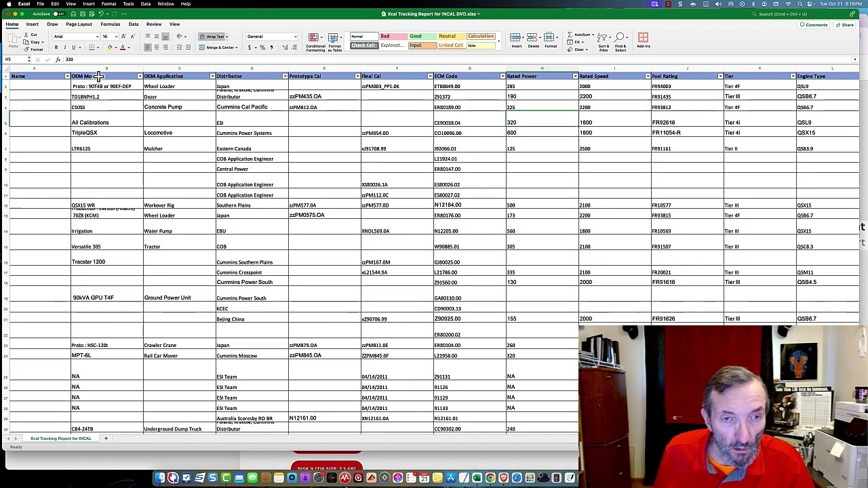Apply underline formatting
Image resolution: width=868 pixels, height=488 pixels.
pos(73,47)
